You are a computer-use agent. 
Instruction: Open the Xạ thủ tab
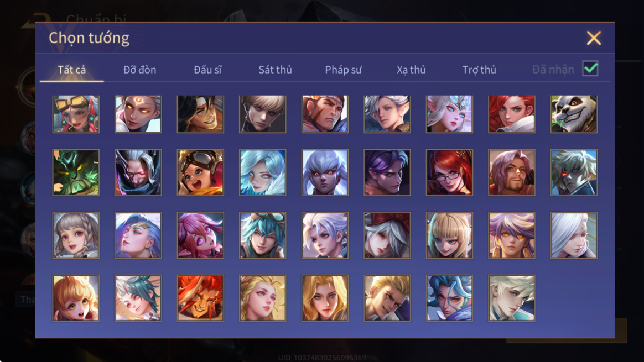pyautogui.click(x=411, y=70)
